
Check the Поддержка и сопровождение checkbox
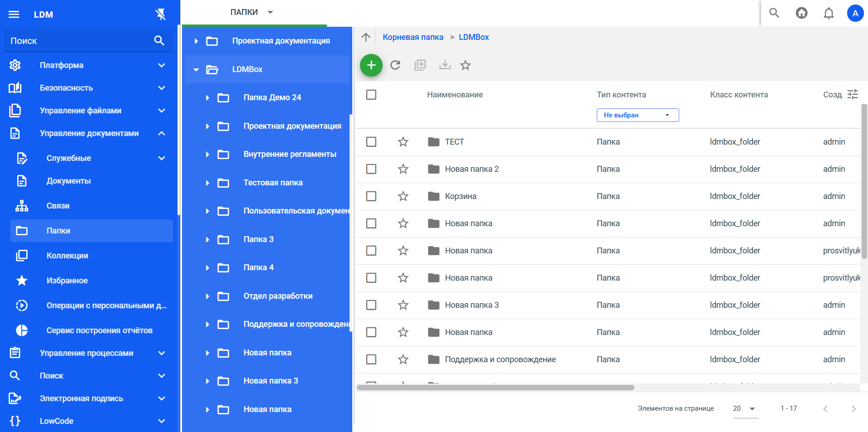[x=371, y=359]
